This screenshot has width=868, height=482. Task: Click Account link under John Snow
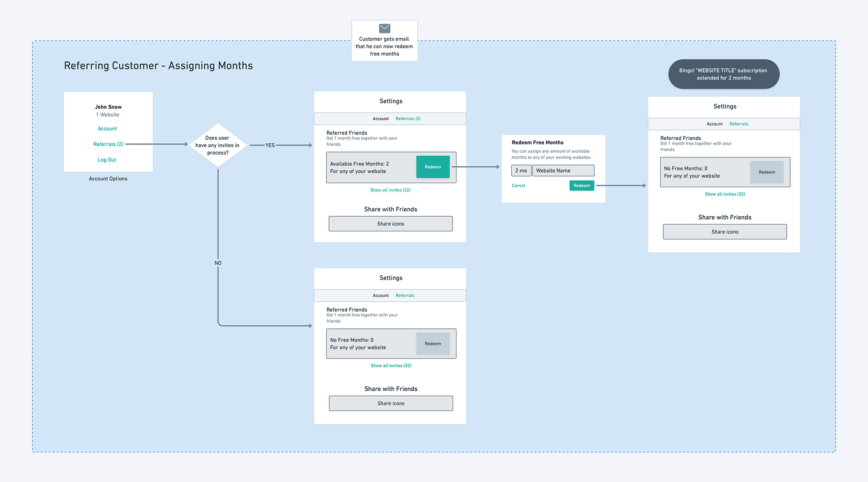pos(107,129)
